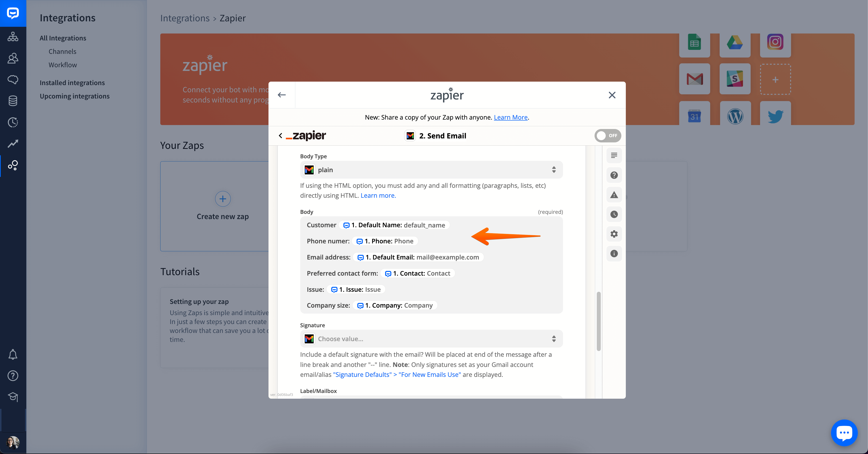Open Channels in the Integrations menu
This screenshot has height=454, width=868.
click(62, 52)
